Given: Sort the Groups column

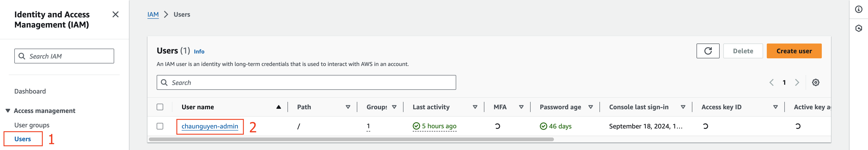Looking at the screenshot, I should tap(394, 107).
